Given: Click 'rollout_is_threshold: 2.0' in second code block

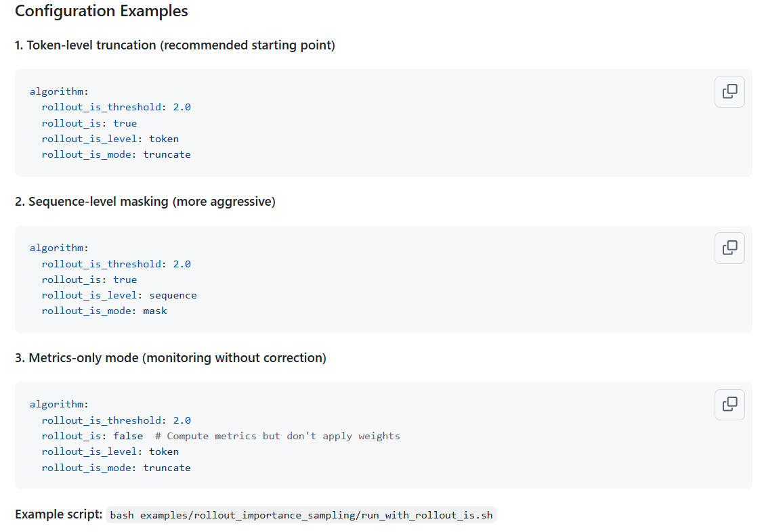Looking at the screenshot, I should (116, 264).
